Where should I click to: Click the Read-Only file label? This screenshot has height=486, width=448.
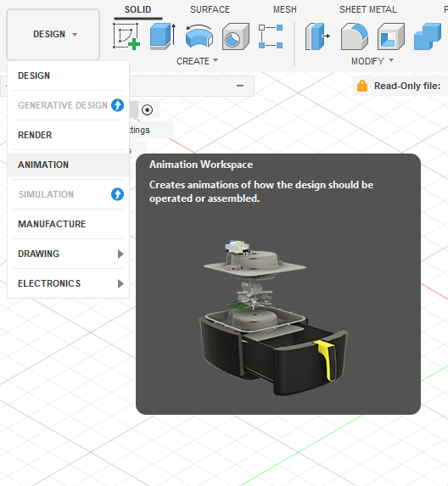click(x=407, y=86)
